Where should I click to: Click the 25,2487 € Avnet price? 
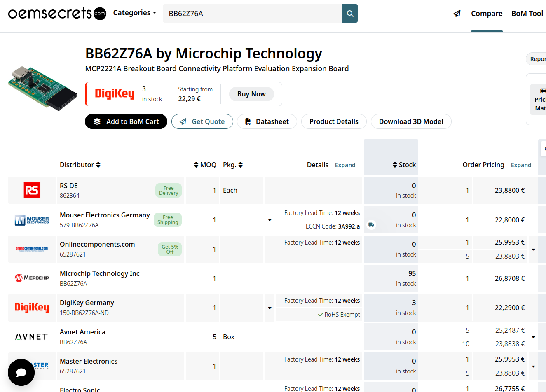[x=510, y=330]
